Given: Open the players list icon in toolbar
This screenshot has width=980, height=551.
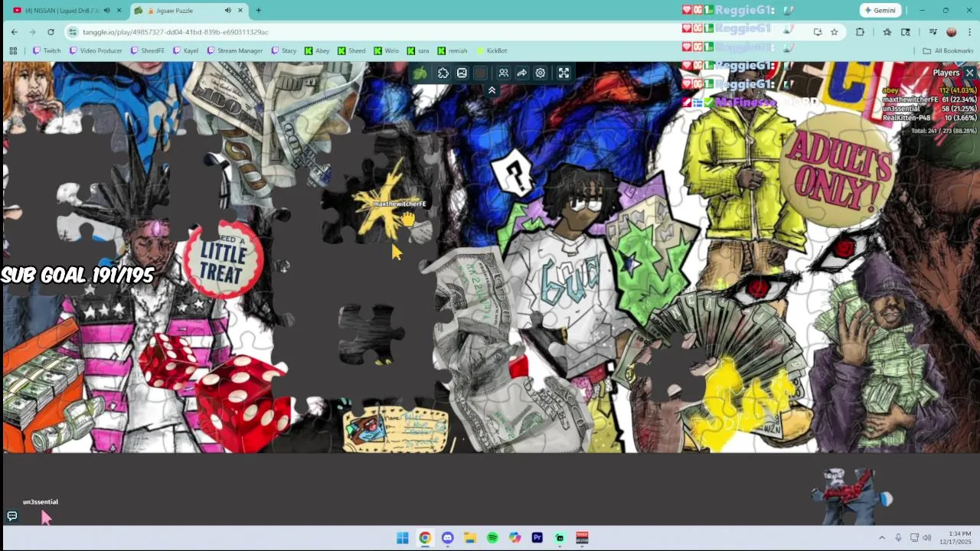Looking at the screenshot, I should point(503,73).
